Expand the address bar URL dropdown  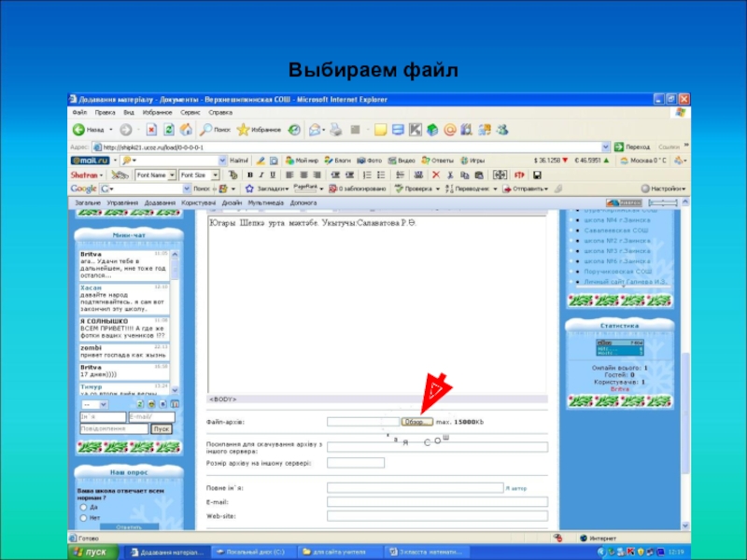pos(605,147)
